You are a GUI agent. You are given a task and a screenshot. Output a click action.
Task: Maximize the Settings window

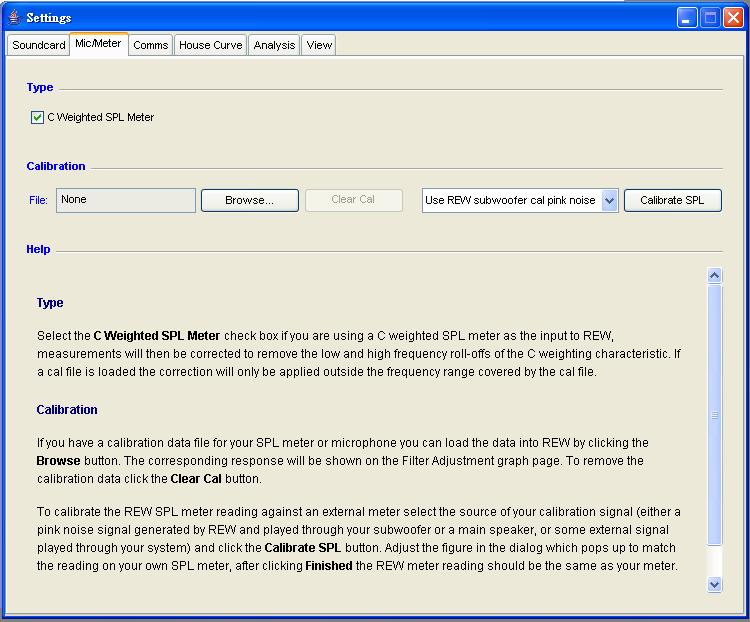709,17
